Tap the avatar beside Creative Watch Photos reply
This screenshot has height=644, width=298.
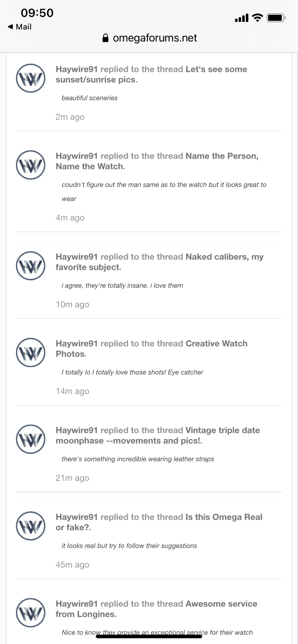31,353
